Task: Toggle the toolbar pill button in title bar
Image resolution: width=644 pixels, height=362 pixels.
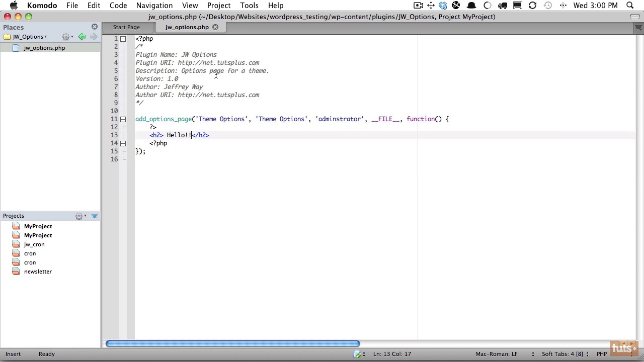Action: pyautogui.click(x=635, y=17)
